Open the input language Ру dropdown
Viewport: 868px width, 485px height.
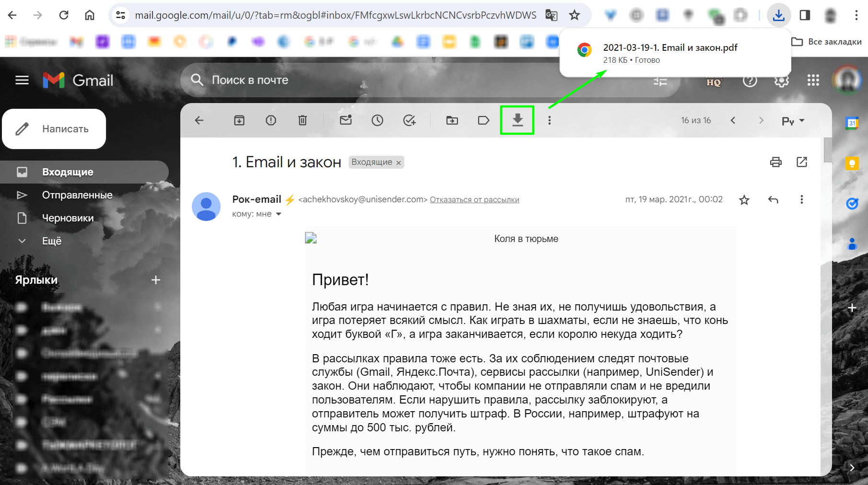click(x=793, y=121)
